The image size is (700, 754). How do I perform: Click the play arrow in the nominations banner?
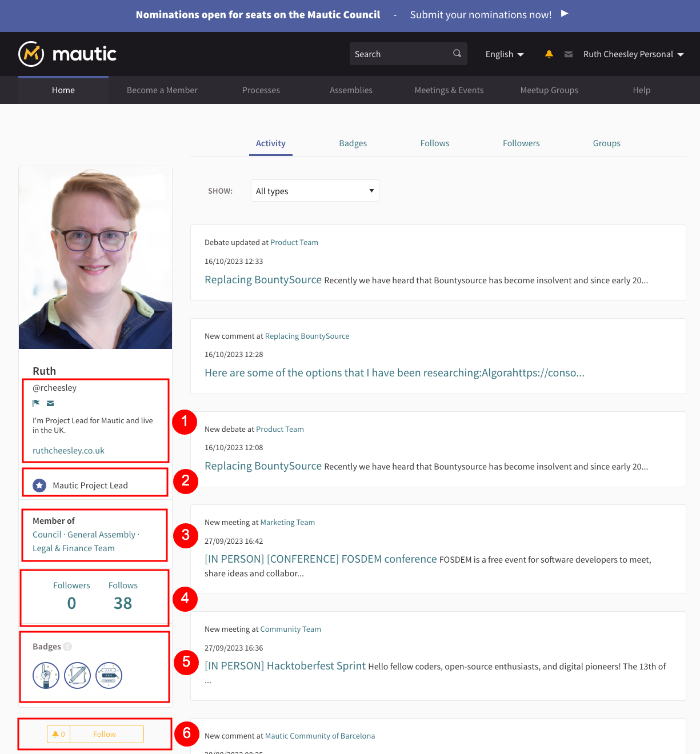pos(565,14)
